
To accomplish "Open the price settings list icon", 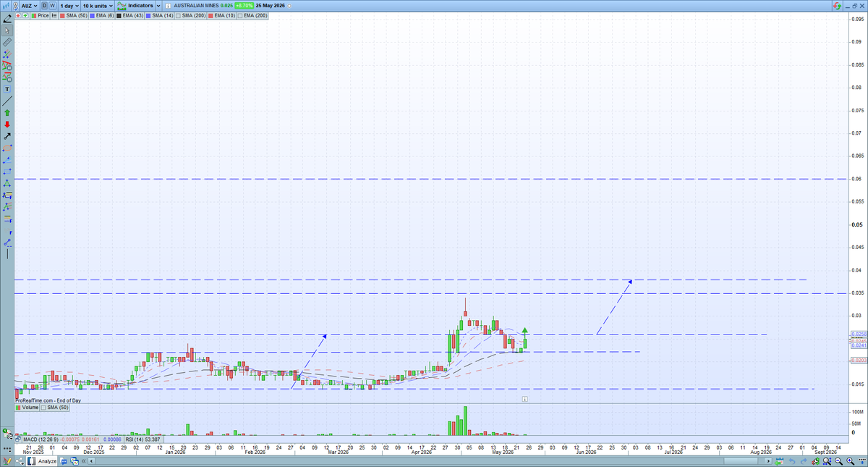I will tap(54, 15).
